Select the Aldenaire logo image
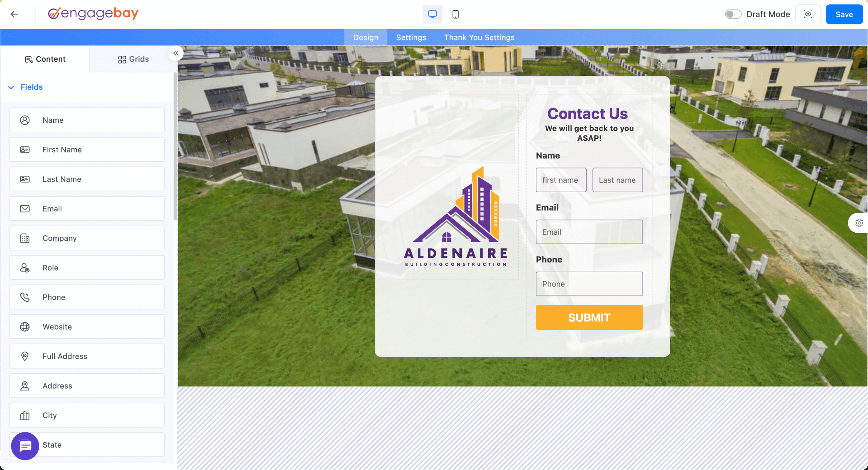 455,216
